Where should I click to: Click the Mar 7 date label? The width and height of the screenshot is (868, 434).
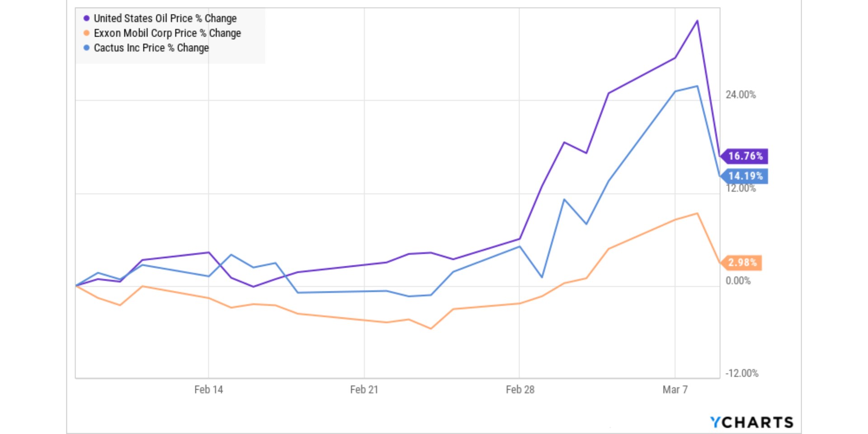coord(675,390)
